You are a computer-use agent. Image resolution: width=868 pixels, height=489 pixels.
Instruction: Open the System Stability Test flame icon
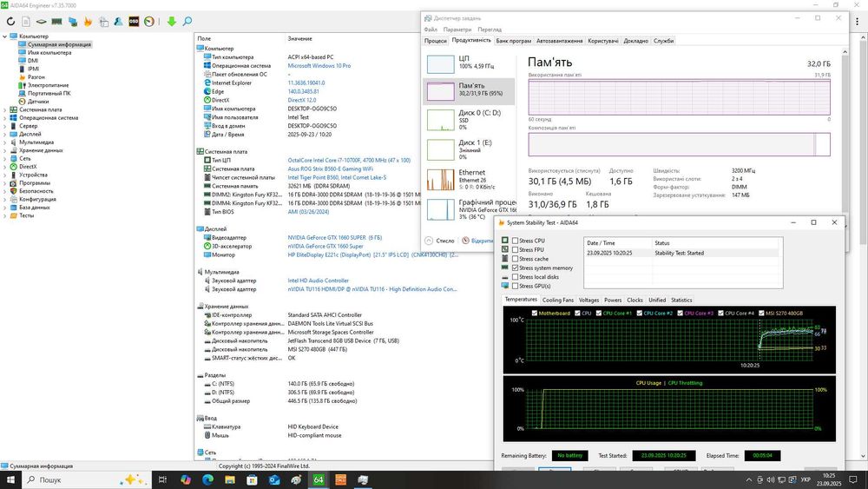88,22
